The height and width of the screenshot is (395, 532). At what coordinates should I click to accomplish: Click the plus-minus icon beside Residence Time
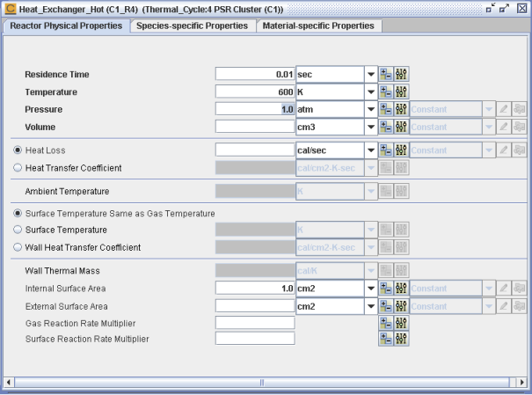tap(386, 75)
